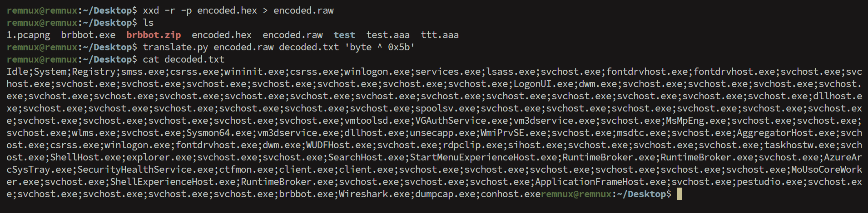Click VGAuthService.exe in the decoded output

pyautogui.click(x=462, y=121)
